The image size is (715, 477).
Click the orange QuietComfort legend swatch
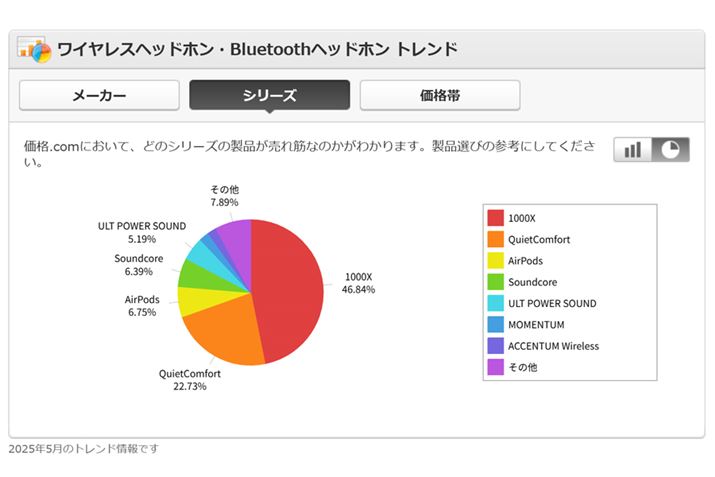click(495, 239)
